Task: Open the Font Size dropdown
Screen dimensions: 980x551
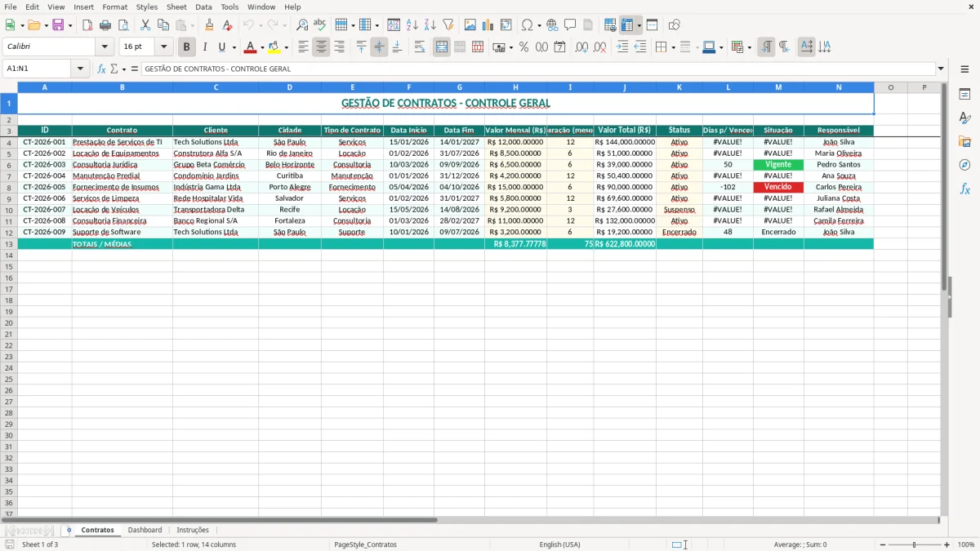Action: click(163, 47)
